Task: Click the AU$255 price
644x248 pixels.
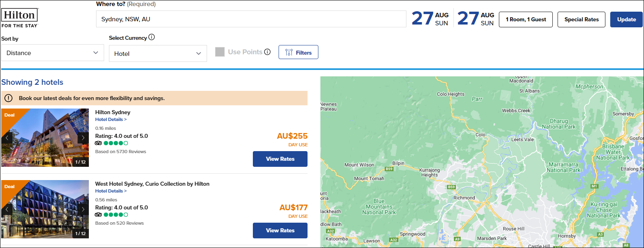Action: tap(292, 136)
